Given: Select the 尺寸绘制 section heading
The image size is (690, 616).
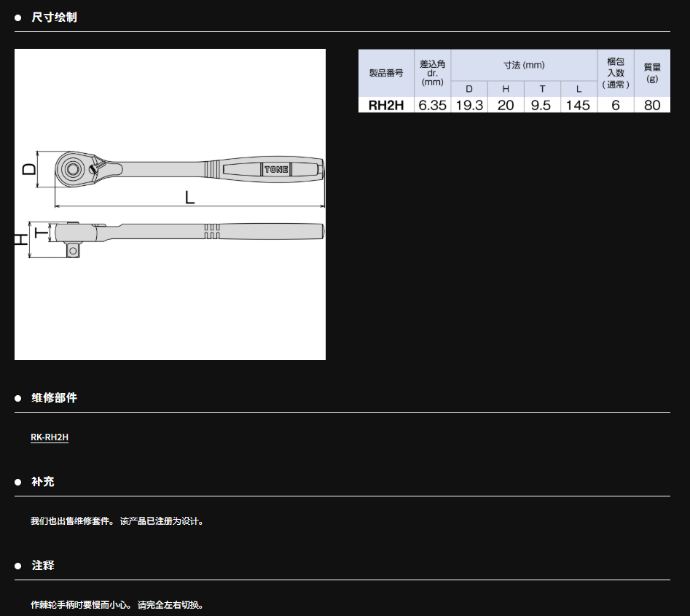Looking at the screenshot, I should (54, 17).
